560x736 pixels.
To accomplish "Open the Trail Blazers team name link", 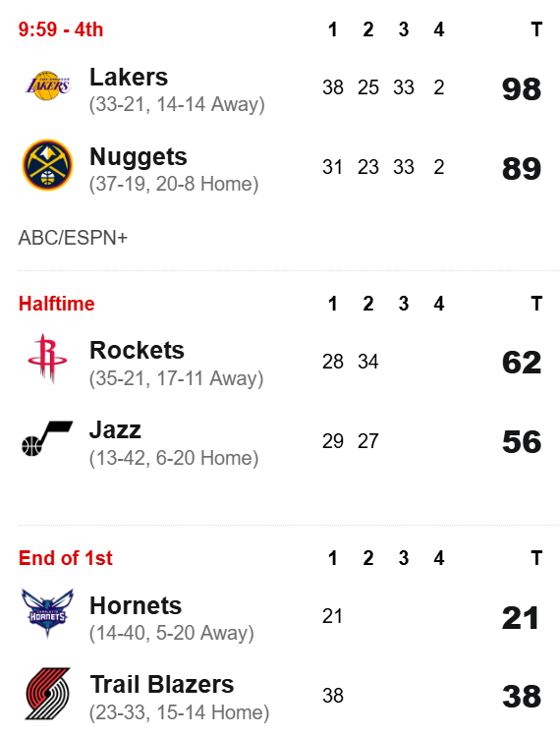I will pos(161,685).
